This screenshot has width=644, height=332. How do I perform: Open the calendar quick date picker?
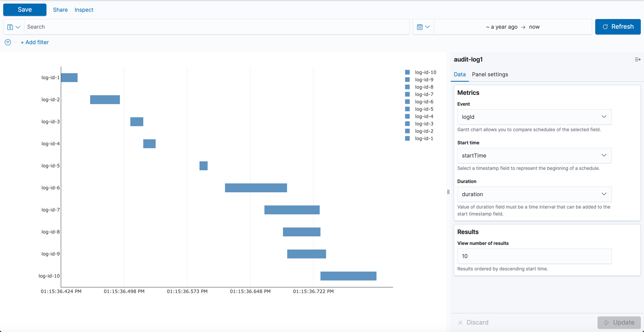click(423, 27)
